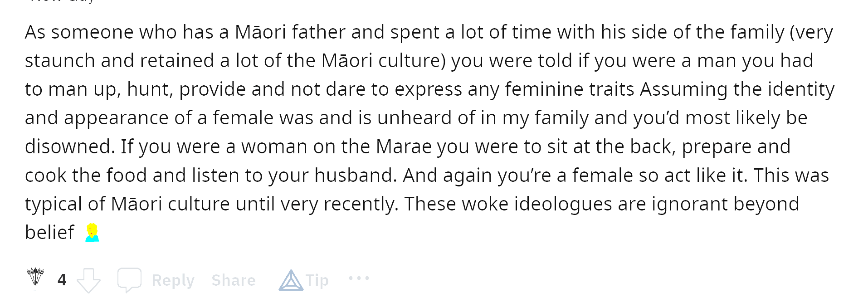868x298 pixels.
Task: Click the word 'Marae' in the comment
Action: pos(404,147)
